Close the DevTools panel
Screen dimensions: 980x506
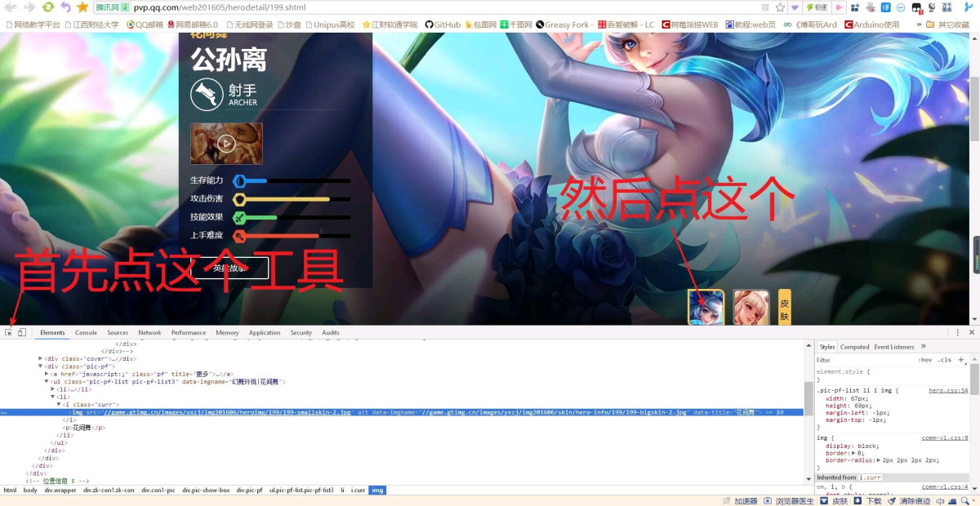972,332
